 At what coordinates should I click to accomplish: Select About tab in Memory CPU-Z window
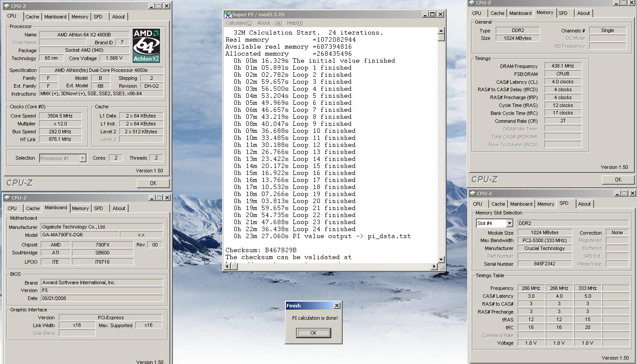(x=583, y=13)
